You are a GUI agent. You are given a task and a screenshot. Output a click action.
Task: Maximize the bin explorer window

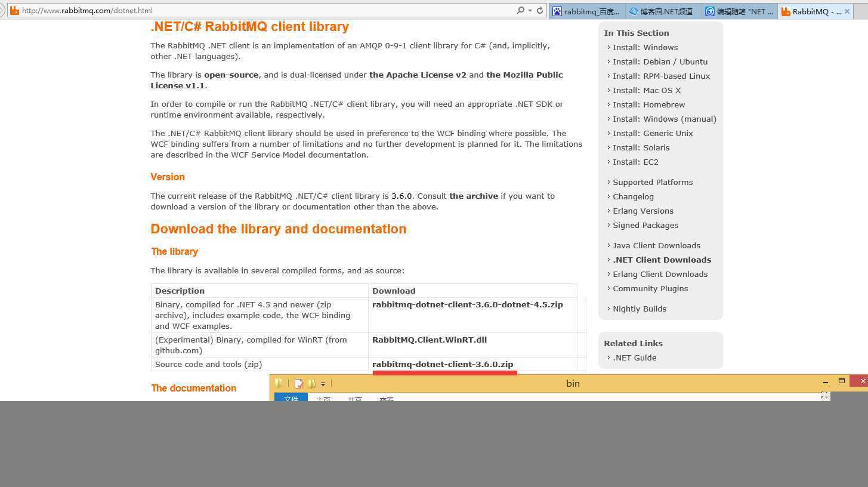click(x=842, y=381)
